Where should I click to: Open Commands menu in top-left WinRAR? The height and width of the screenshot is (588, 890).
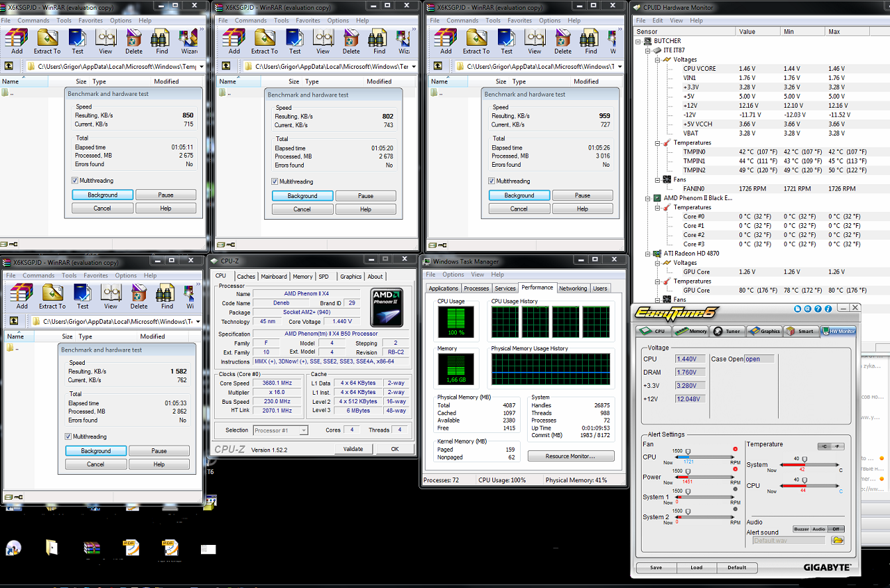coord(34,21)
